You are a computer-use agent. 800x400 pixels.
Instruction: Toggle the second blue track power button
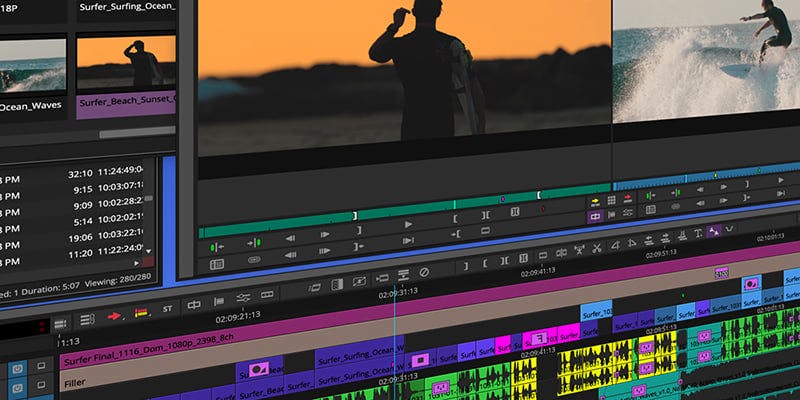pos(19,388)
